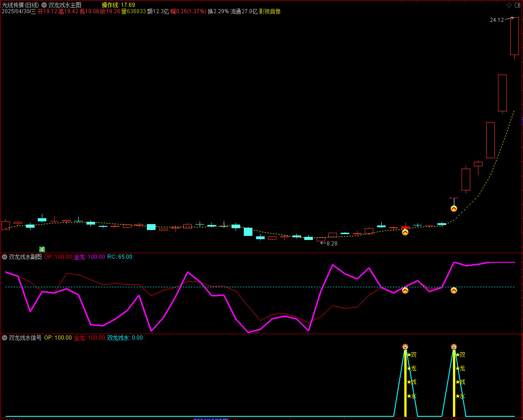
Task: Click the 双龙戏水: 0.00 value
Action: [x=125, y=338]
